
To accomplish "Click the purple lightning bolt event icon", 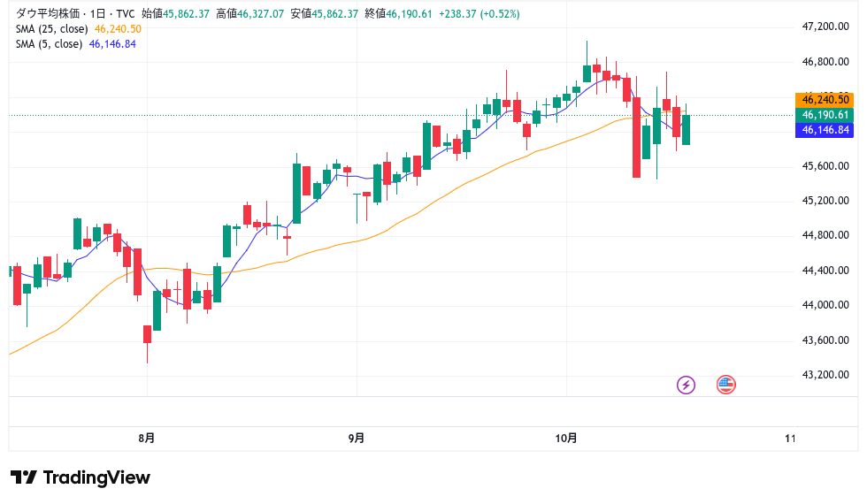I will [687, 385].
